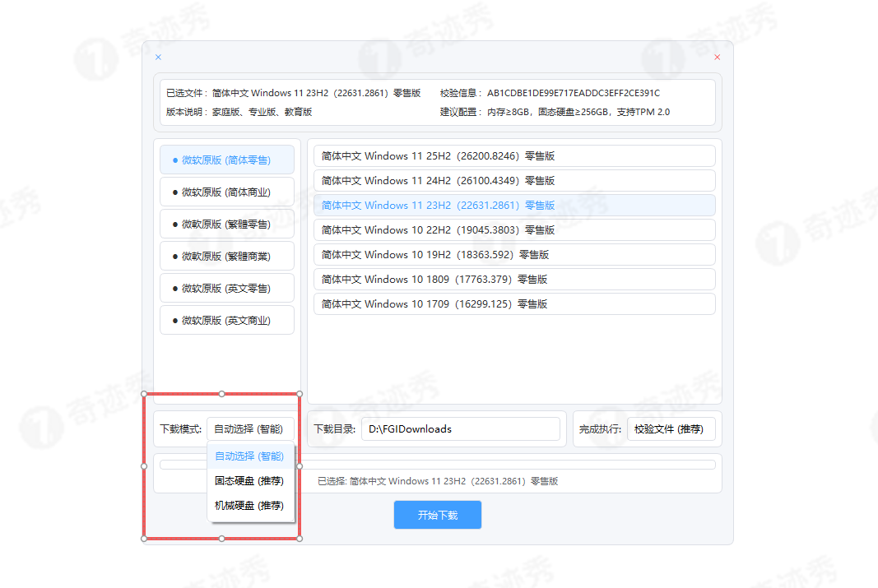Select 固态硬盘 (推荐) download mode
Image resolution: width=878 pixels, height=588 pixels.
pyautogui.click(x=252, y=480)
